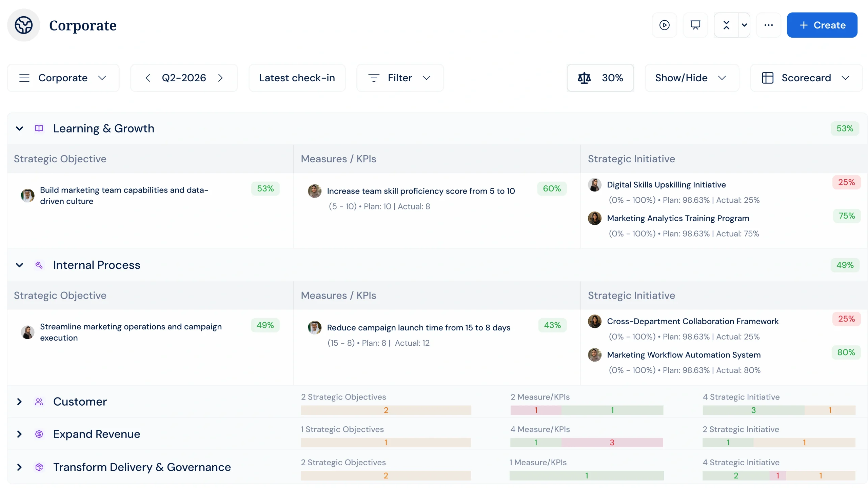Expand Transform Delivery & Governance section

(19, 467)
